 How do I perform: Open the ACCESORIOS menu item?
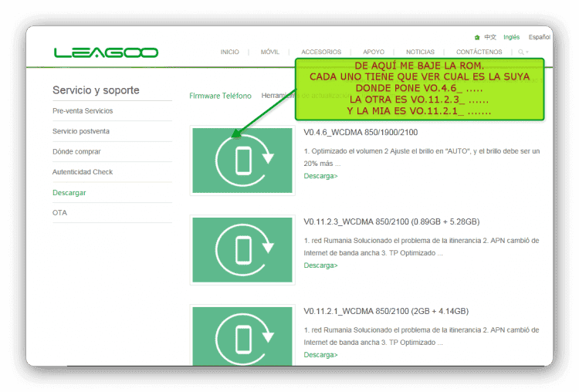click(321, 52)
